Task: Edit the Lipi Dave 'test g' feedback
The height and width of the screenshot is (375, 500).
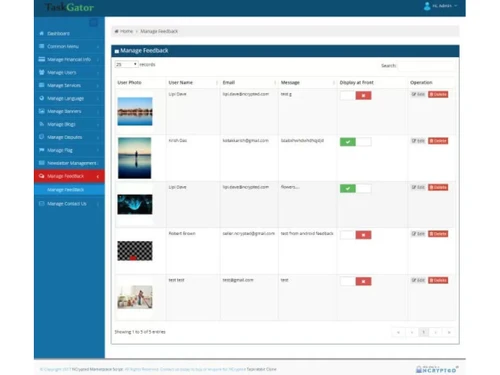Action: (x=418, y=94)
